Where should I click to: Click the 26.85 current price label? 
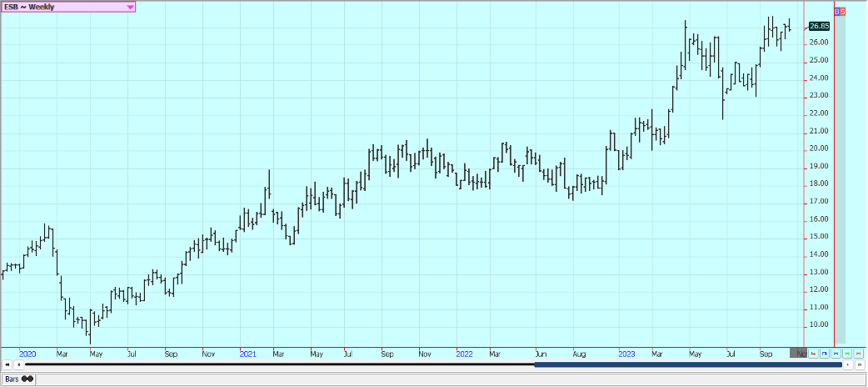(x=819, y=26)
